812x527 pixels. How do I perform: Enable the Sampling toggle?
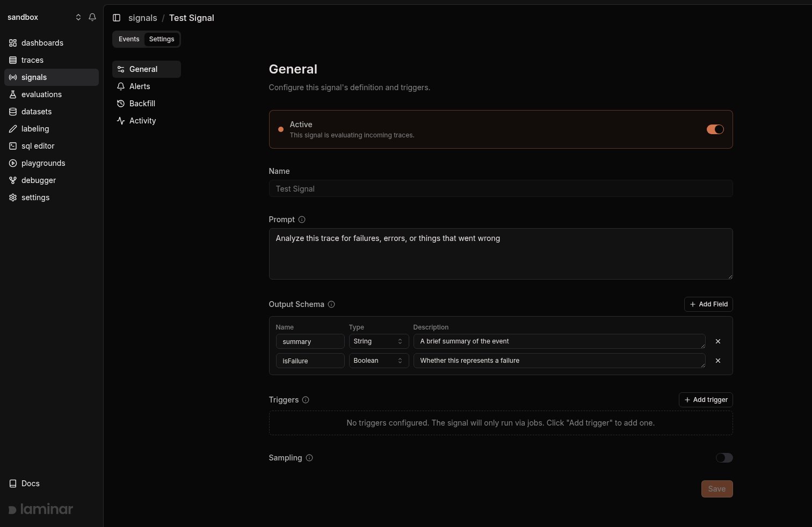pyautogui.click(x=724, y=458)
